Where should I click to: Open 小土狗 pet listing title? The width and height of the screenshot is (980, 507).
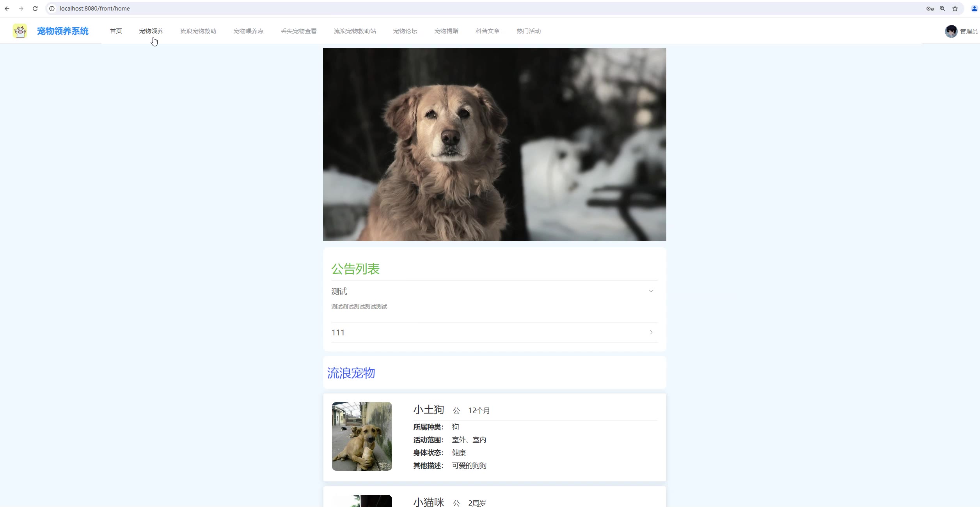(428, 409)
